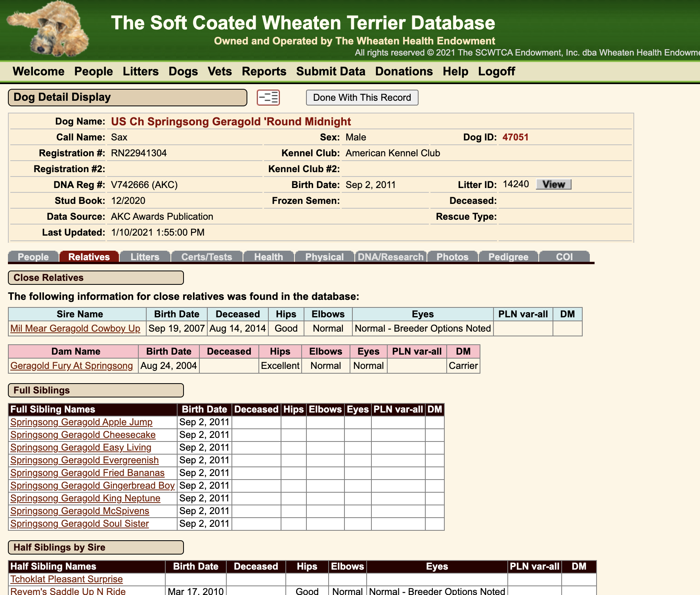Open sibling Springsong Geragold Gingerbread Boy
This screenshot has height=595, width=700.
click(x=92, y=486)
